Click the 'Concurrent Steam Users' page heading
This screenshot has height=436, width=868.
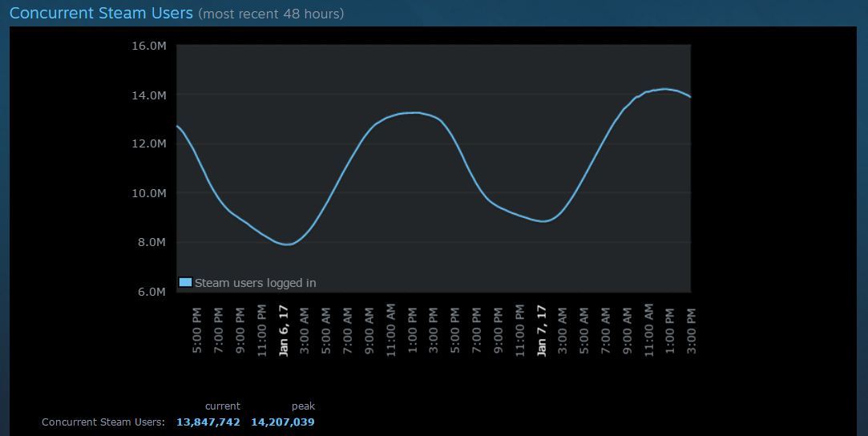(101, 14)
